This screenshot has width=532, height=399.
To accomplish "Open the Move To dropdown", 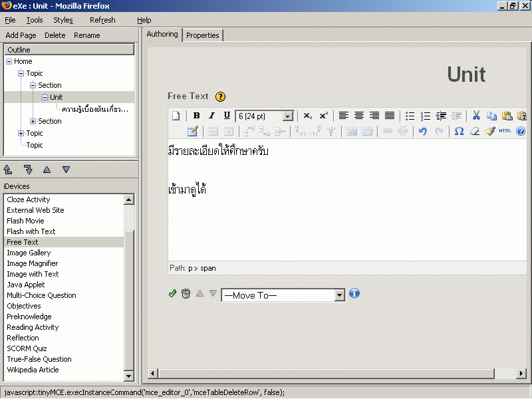I will pos(283,295).
